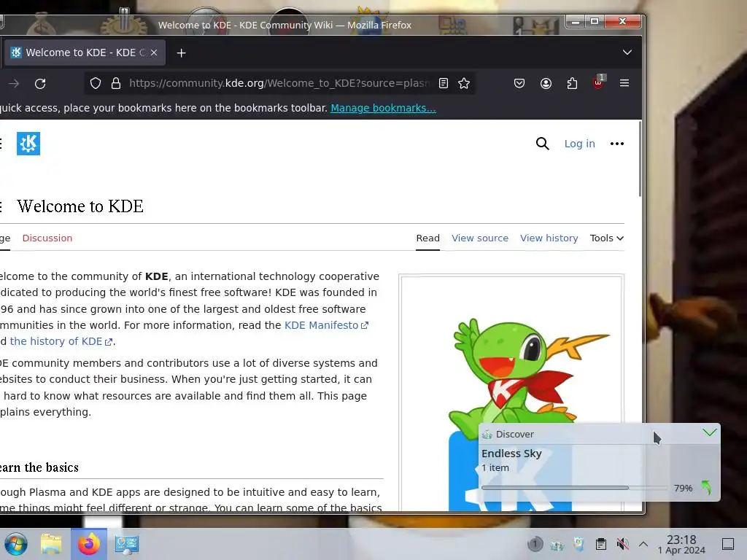Click the notifications counter tray icon
Screen dimensions: 747x560
(x=535, y=544)
